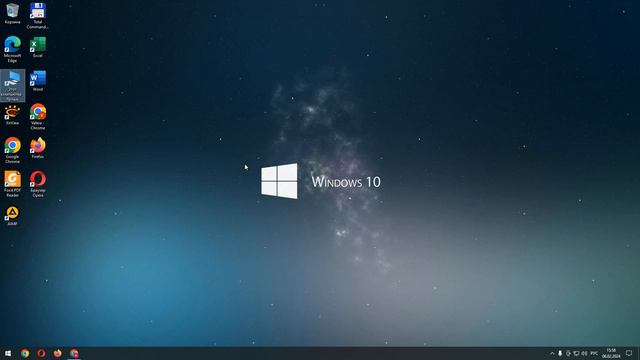Open Total Commander desktop shortcut

point(38,16)
